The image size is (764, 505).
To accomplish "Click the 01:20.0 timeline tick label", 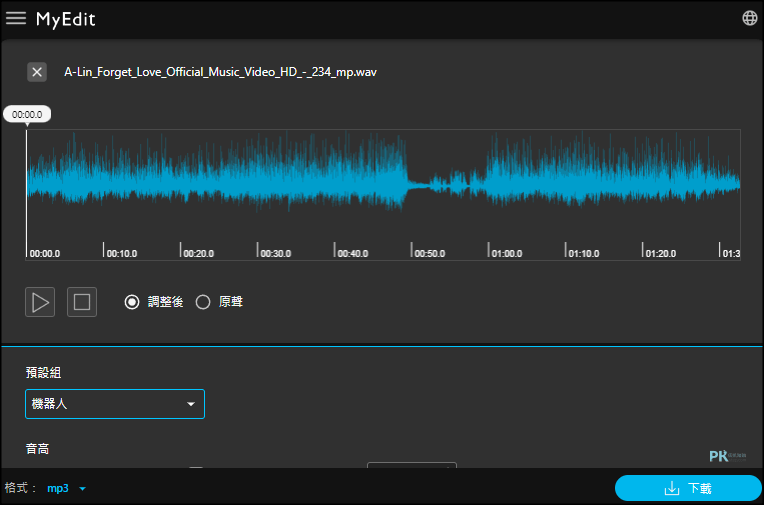I will [x=661, y=253].
